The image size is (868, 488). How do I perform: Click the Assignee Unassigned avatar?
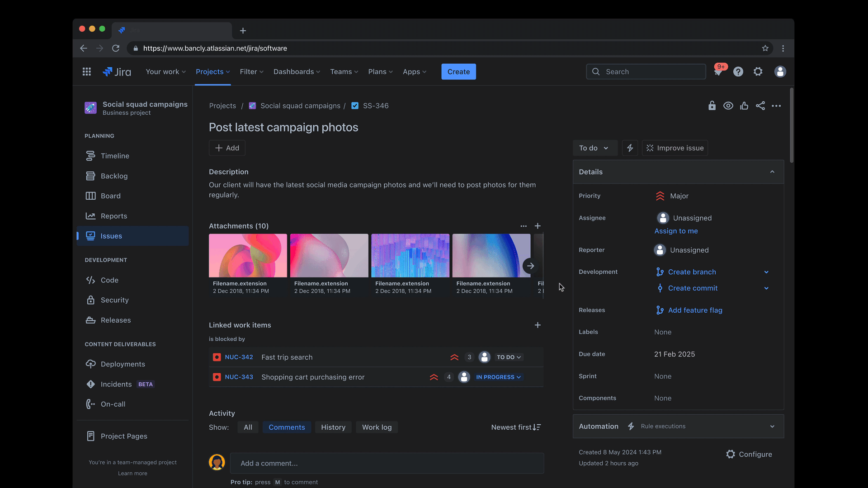[x=663, y=218]
